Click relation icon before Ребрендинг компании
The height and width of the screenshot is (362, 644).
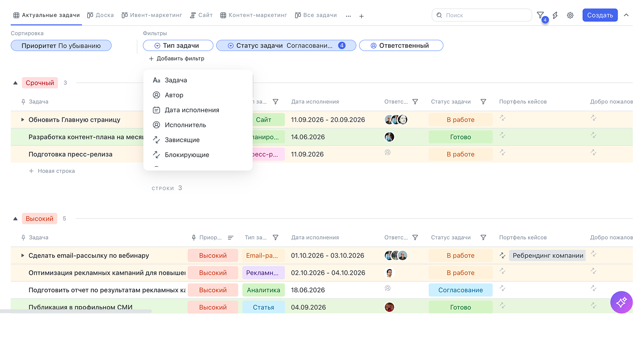(x=502, y=256)
